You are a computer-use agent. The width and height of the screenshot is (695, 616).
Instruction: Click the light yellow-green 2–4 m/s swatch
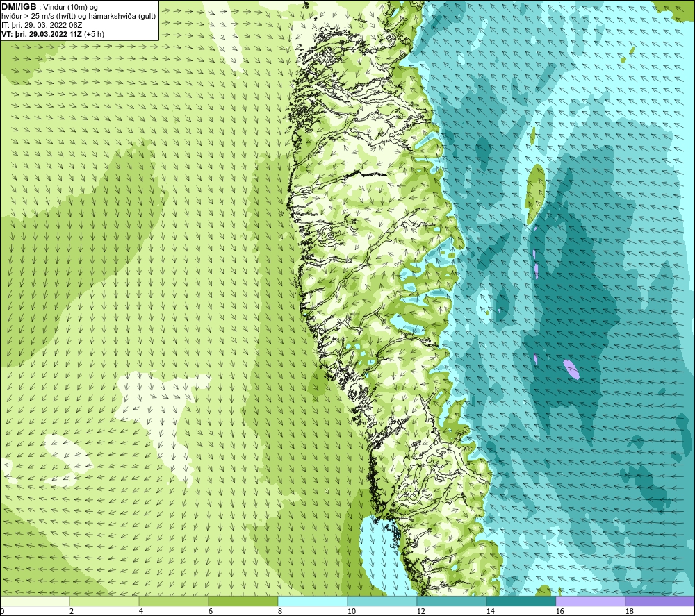[104, 601]
